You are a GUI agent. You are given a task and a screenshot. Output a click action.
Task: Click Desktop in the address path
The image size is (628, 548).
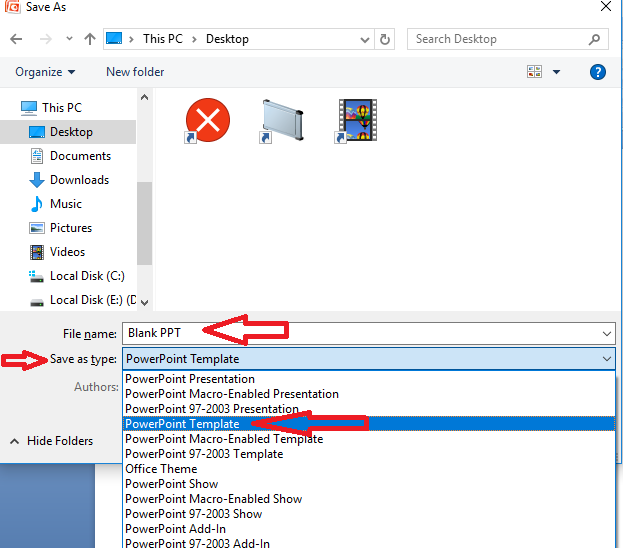[227, 39]
